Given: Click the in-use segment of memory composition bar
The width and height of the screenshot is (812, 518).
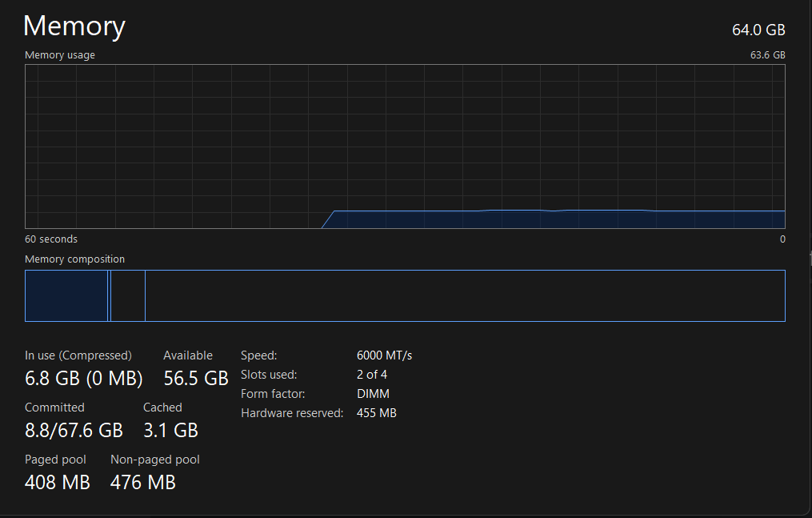Looking at the screenshot, I should coord(66,295).
